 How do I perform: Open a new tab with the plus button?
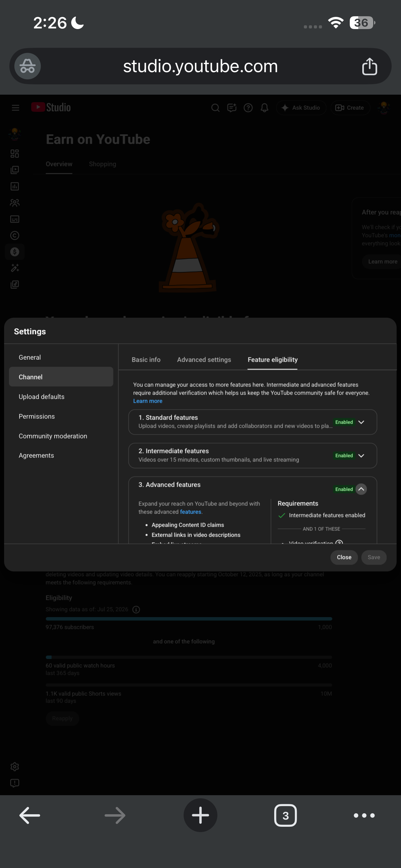[200, 816]
